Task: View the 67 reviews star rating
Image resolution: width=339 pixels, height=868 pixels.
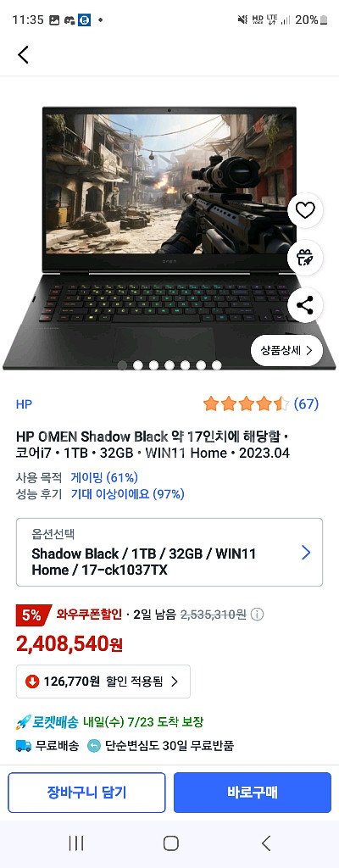Action: 261,404
